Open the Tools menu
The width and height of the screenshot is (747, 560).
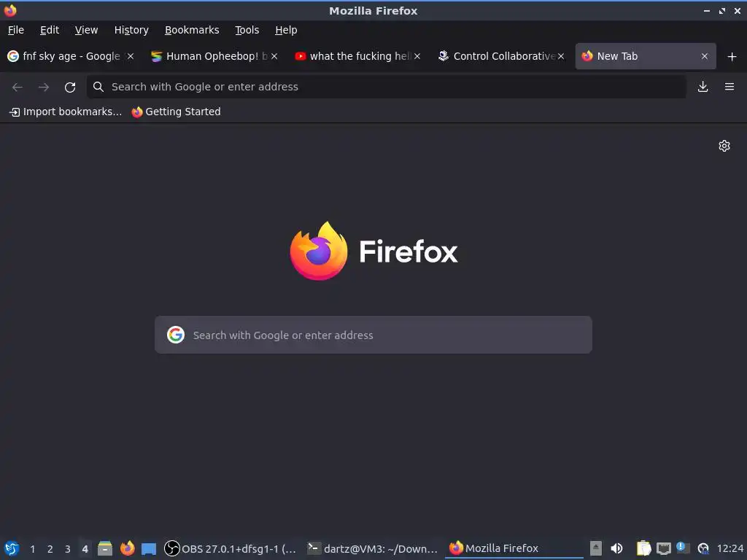pos(247,30)
